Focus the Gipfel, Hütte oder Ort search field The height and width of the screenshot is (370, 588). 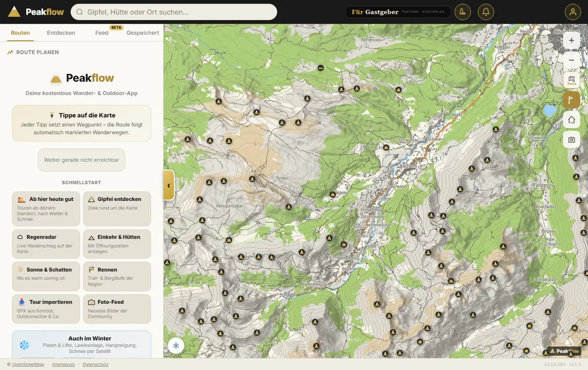pos(174,12)
